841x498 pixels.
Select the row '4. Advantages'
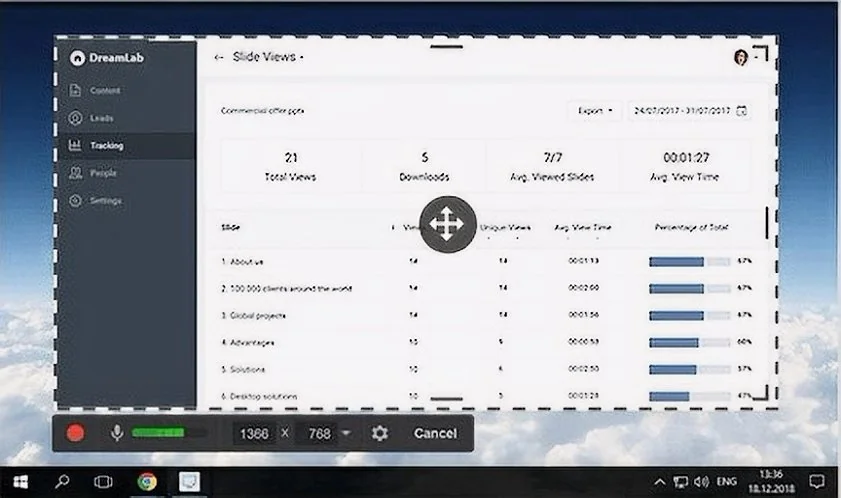(x=485, y=342)
